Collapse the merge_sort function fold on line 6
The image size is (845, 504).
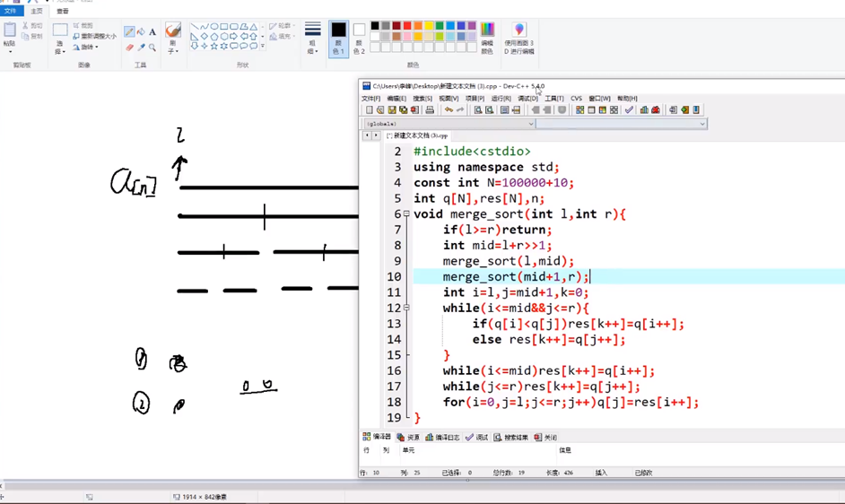pyautogui.click(x=406, y=213)
